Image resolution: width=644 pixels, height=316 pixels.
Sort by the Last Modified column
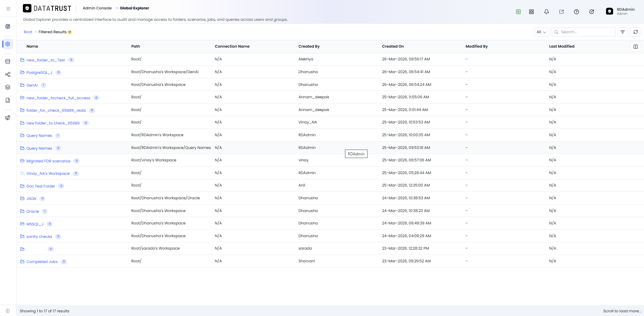(x=562, y=46)
